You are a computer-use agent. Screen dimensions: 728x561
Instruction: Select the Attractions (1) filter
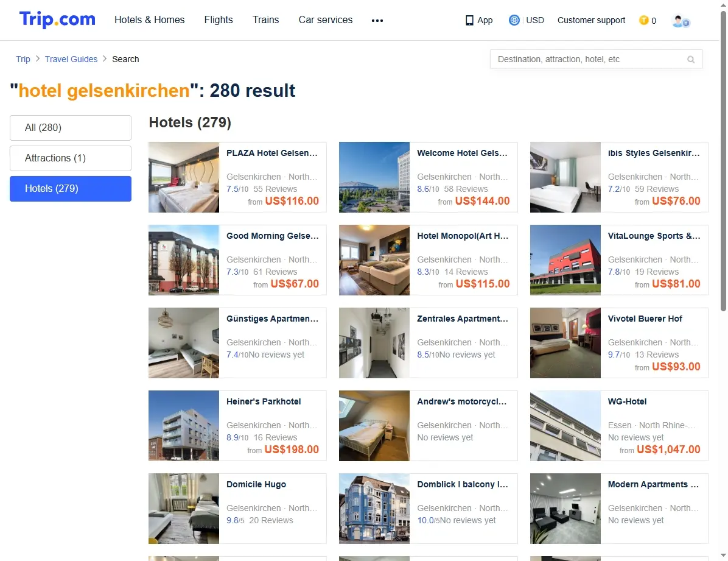(71, 158)
